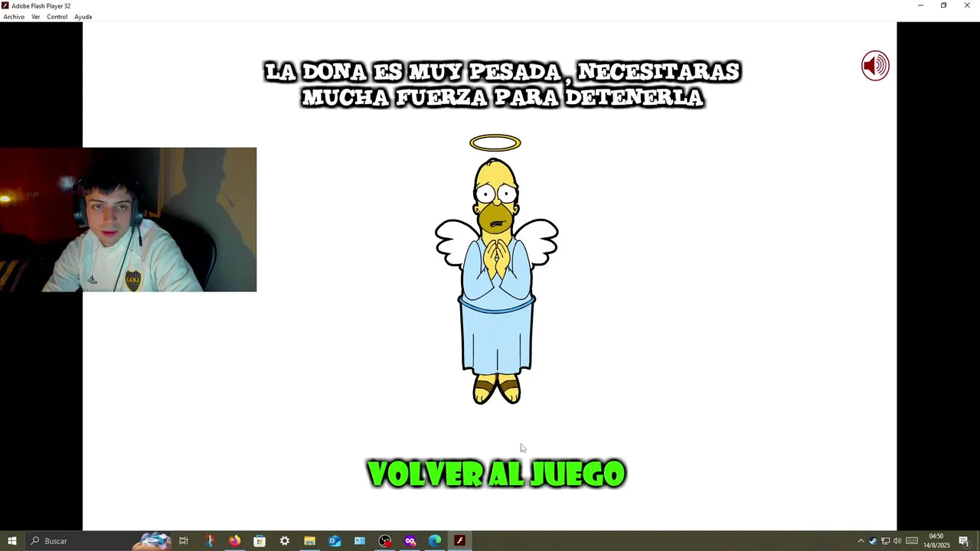The height and width of the screenshot is (551, 980).
Task: Open Outlook from the taskbar
Action: pos(335,541)
